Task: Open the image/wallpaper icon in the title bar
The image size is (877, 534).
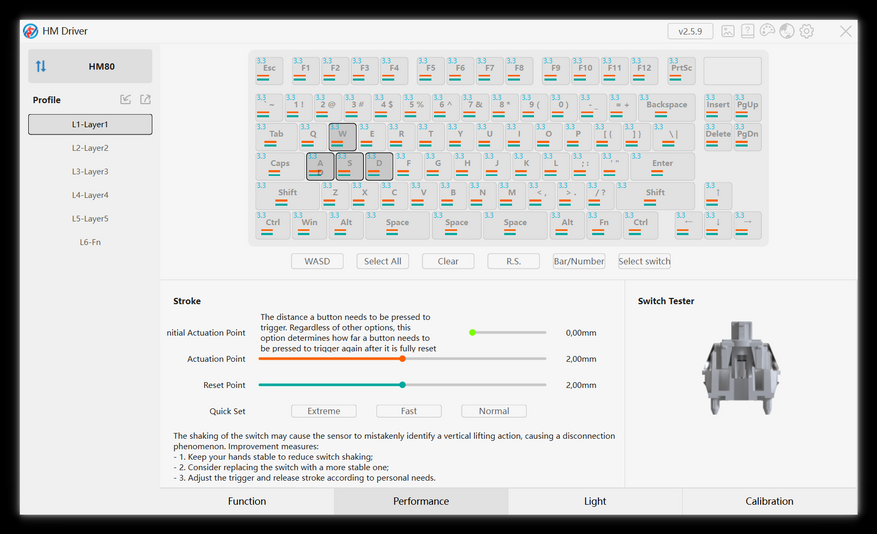Action: click(728, 31)
